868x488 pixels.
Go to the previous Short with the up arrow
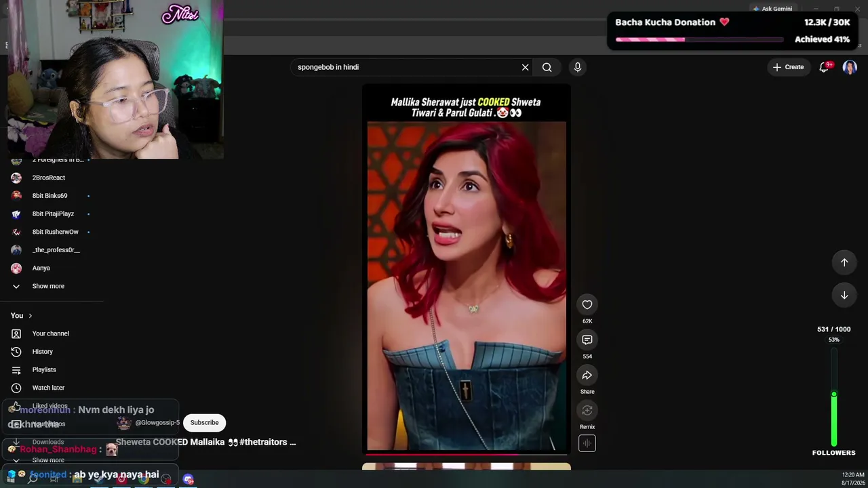844,262
